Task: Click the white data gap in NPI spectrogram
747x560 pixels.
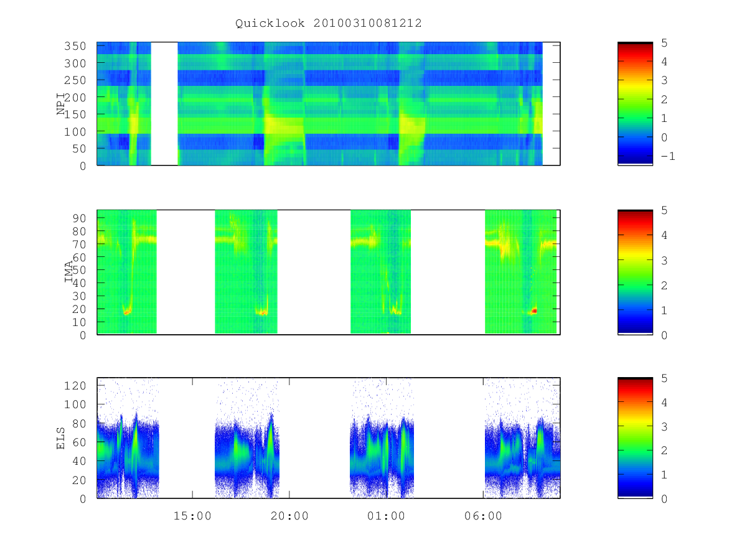Action: (164, 104)
